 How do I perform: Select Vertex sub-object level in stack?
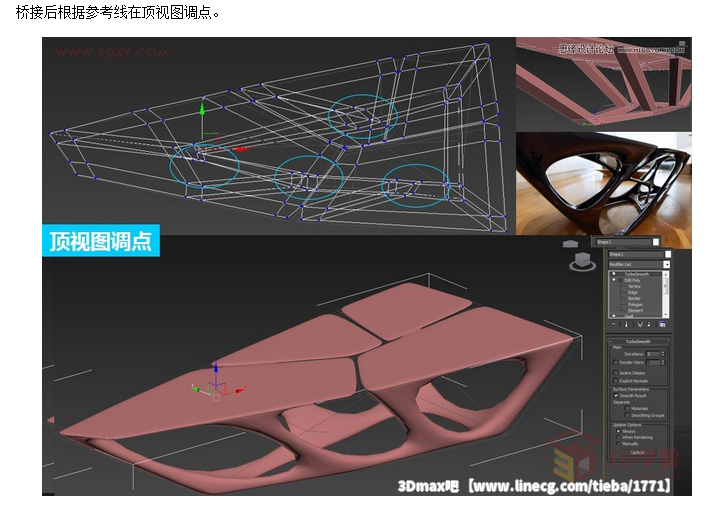click(634, 286)
